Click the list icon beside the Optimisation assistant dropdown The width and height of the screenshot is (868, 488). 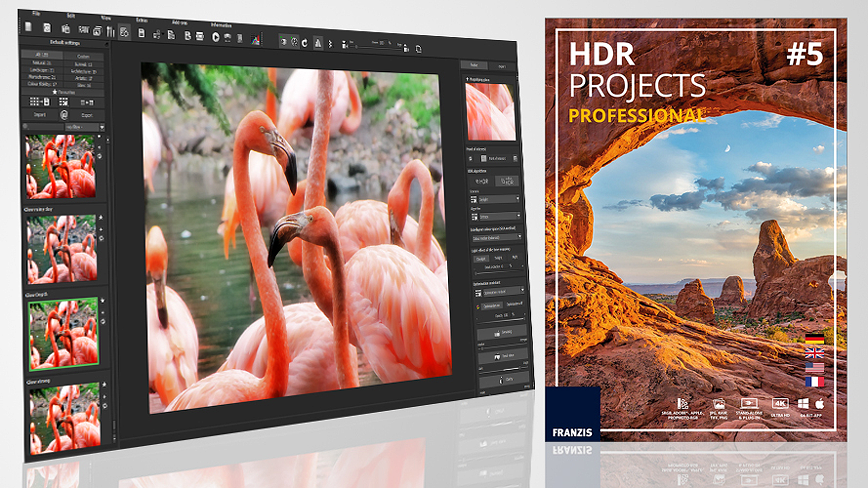point(478,293)
